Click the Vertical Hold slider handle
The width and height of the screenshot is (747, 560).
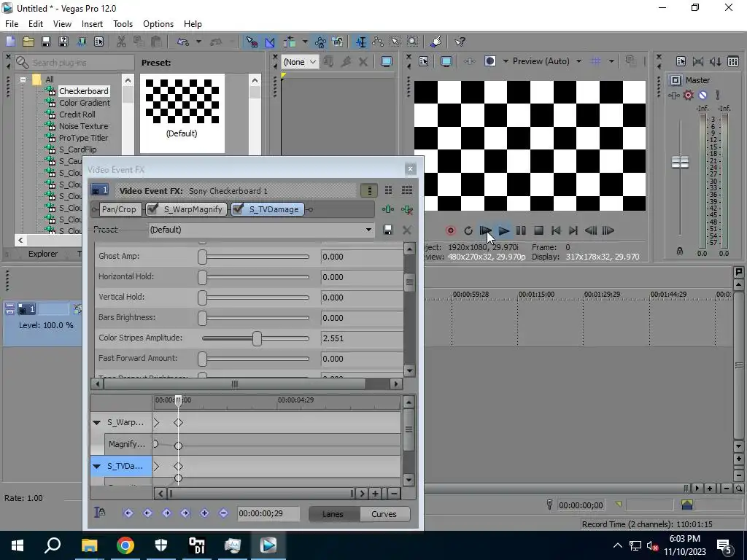pyautogui.click(x=203, y=297)
